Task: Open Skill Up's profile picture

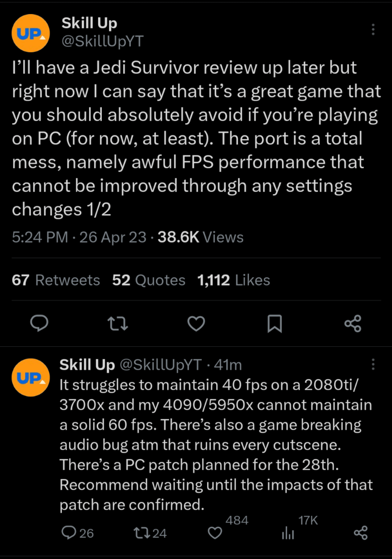Action: click(x=30, y=33)
